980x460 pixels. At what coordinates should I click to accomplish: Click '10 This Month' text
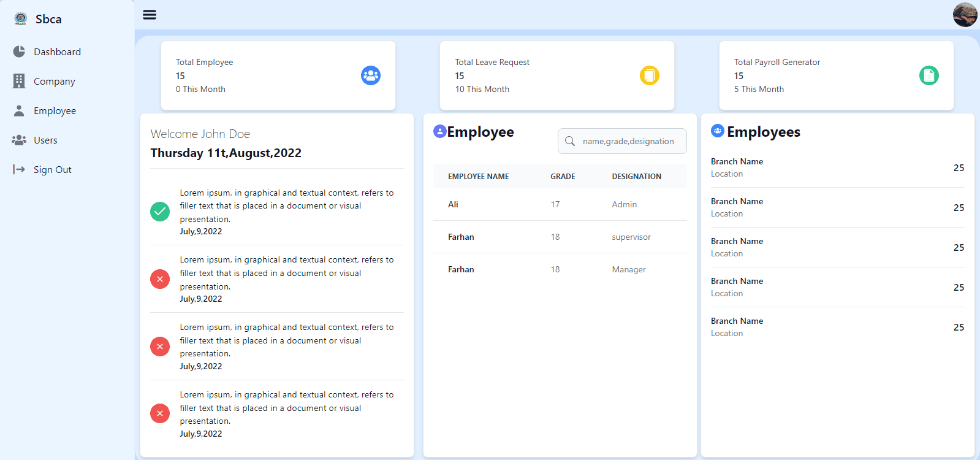(482, 89)
